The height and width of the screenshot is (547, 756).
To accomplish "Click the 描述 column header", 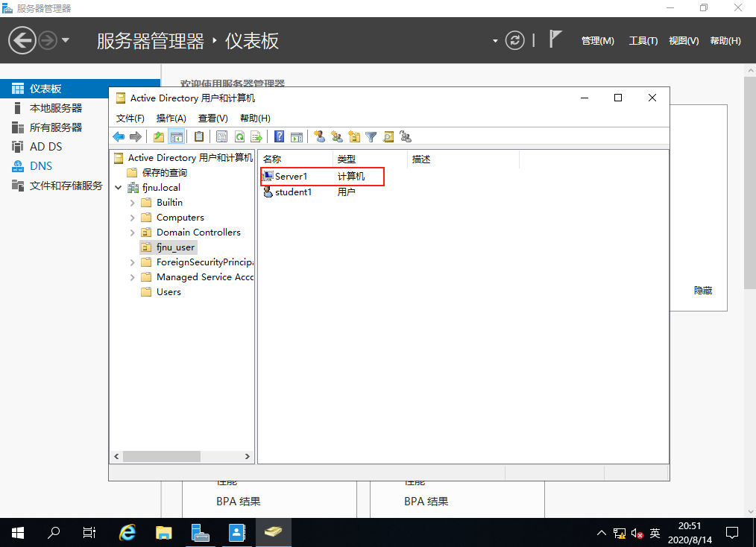I will (463, 159).
